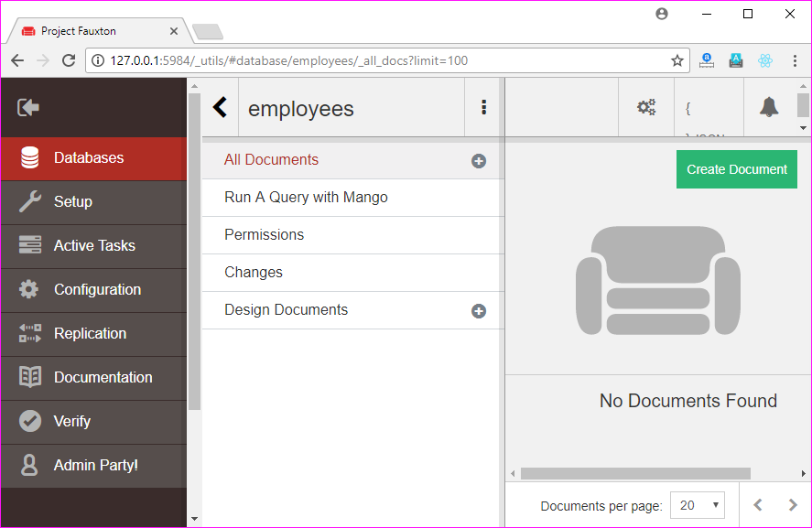Go back using the arrow beside employees

(220, 108)
